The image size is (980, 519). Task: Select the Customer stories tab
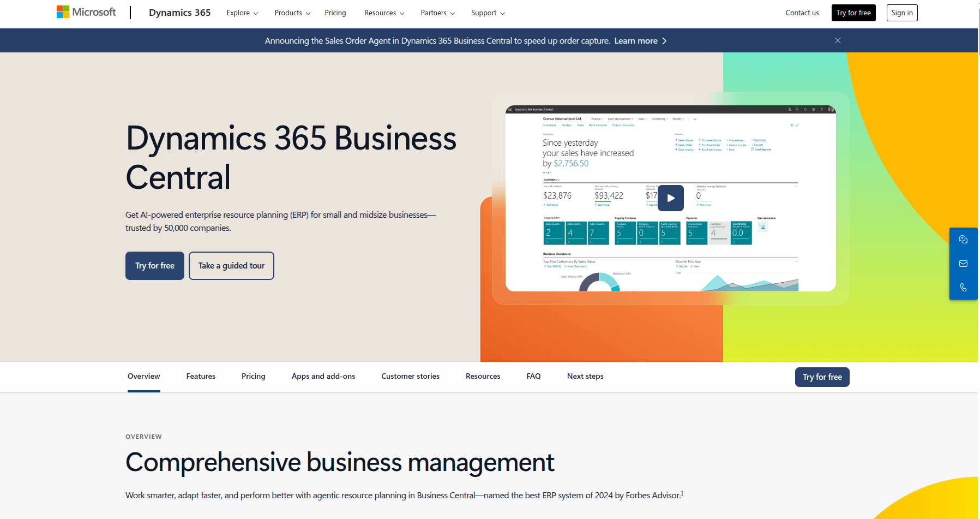click(x=410, y=376)
